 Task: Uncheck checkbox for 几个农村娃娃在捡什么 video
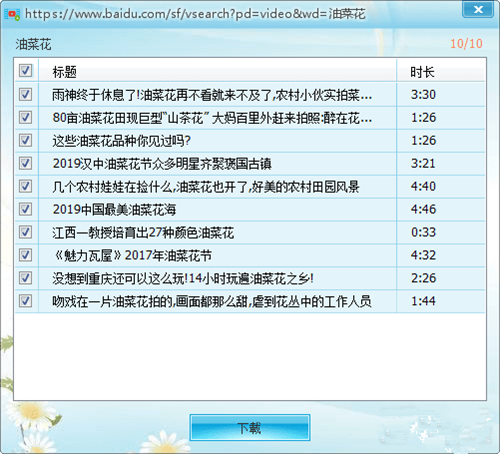coord(25,186)
